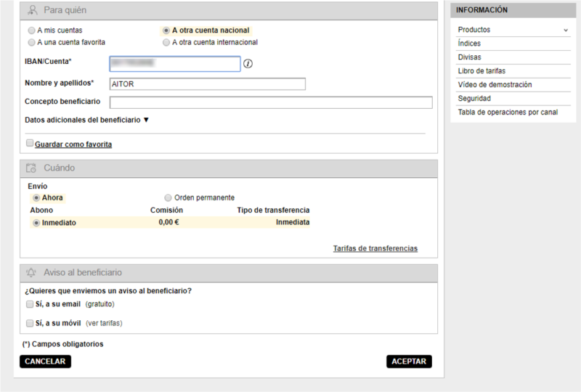Select 'A mis cuentas' radio option
This screenshot has width=581, height=392.
click(x=31, y=30)
